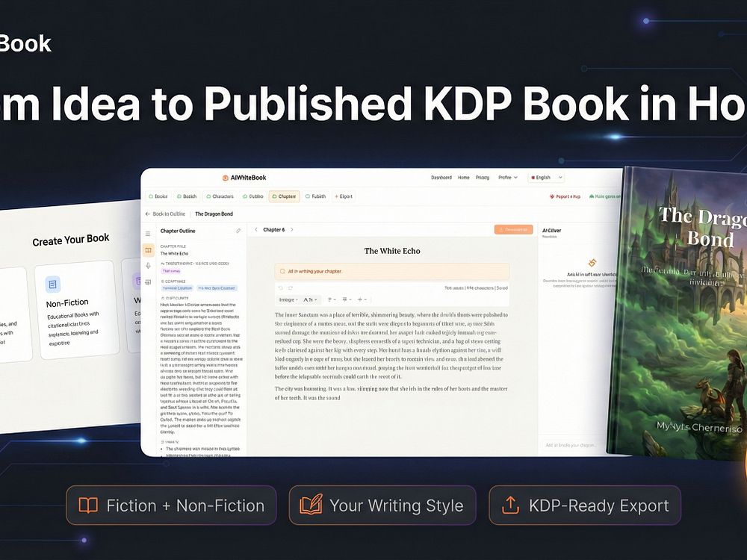Open the insert plus dropdown

(362, 300)
